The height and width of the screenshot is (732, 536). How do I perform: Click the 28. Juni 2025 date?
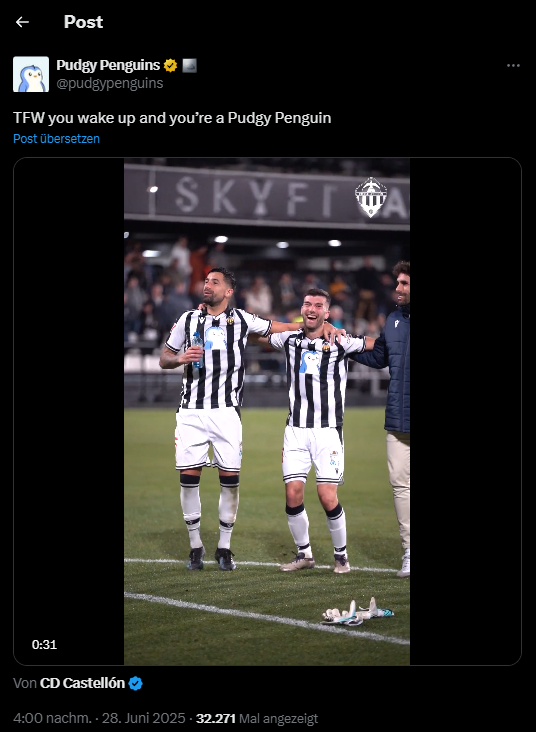coord(144,718)
